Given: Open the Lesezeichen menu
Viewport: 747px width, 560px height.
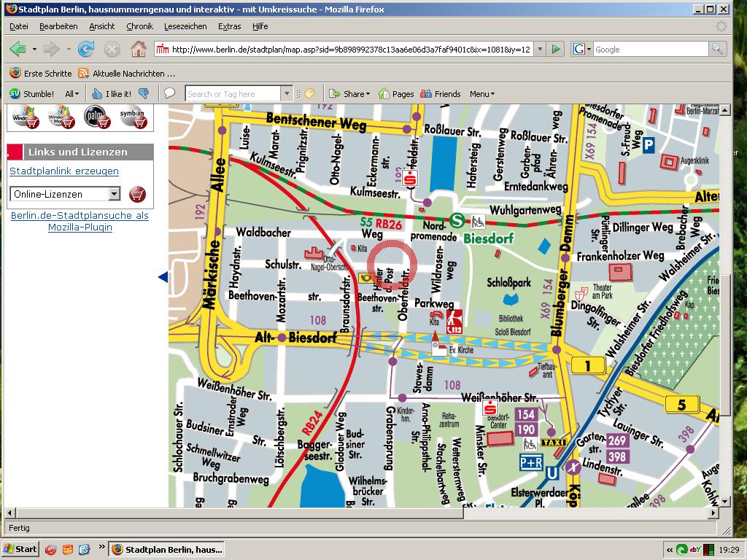Looking at the screenshot, I should coord(185,26).
